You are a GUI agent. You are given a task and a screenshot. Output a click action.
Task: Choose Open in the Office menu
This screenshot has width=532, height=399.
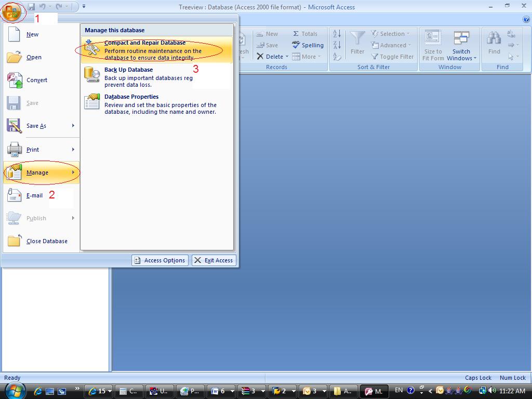pyautogui.click(x=42, y=57)
